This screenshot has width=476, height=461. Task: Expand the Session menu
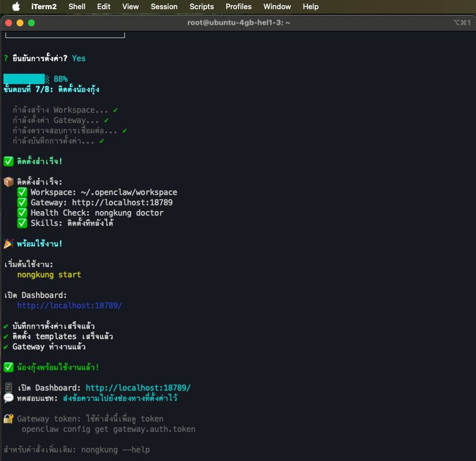(164, 7)
